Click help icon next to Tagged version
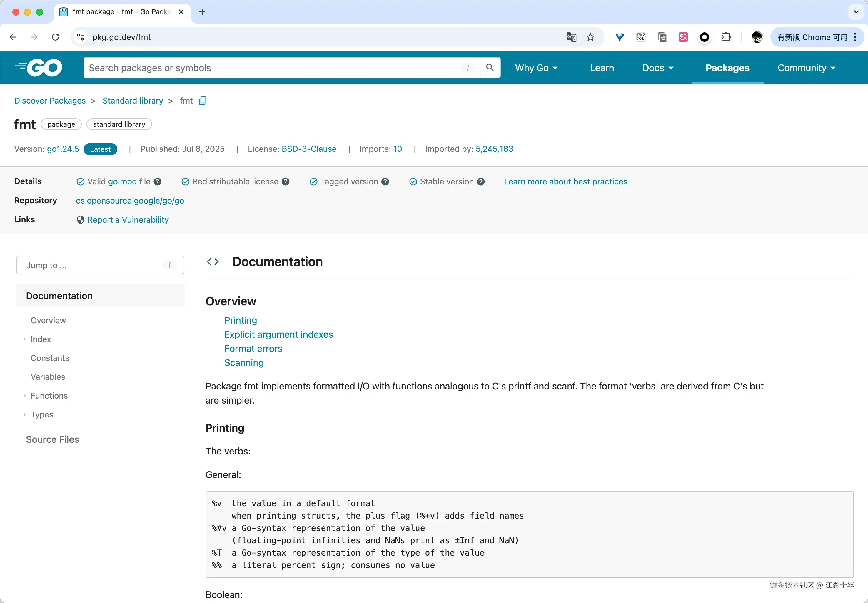 click(x=385, y=182)
